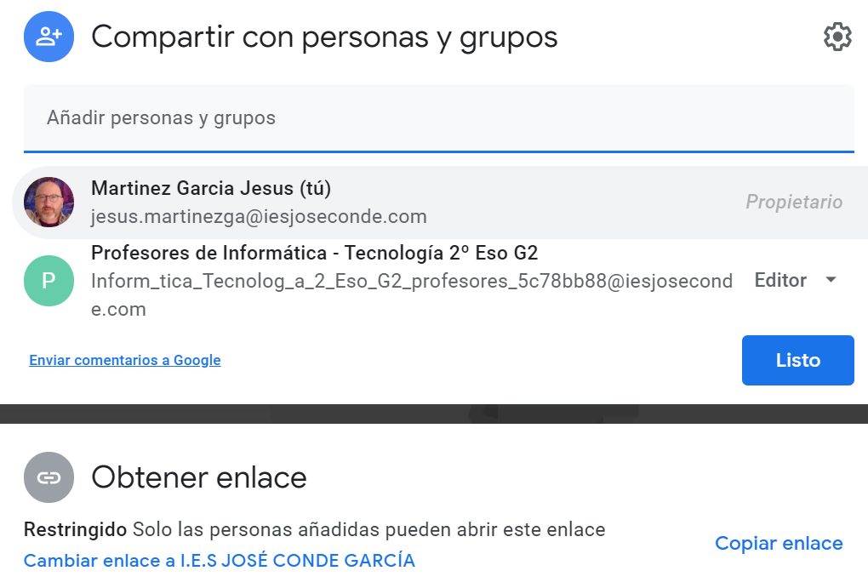This screenshot has width=868, height=588.
Task: Click the gray link icon next to Obtener enlace
Action: 49,477
